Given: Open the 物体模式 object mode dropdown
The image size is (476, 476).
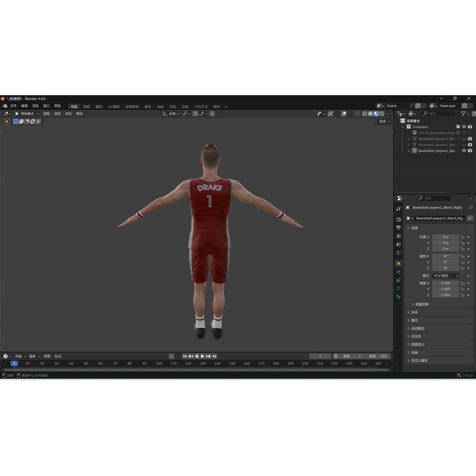Looking at the screenshot, I should point(27,114).
